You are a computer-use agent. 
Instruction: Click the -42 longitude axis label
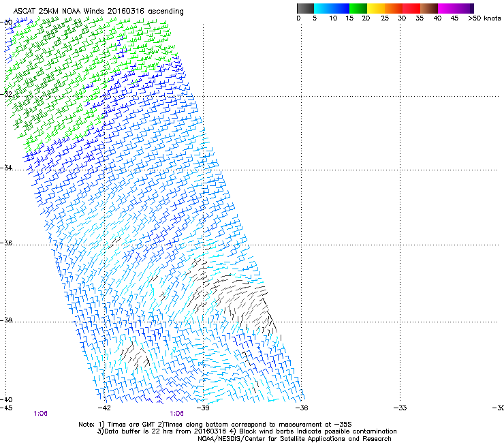pos(104,408)
